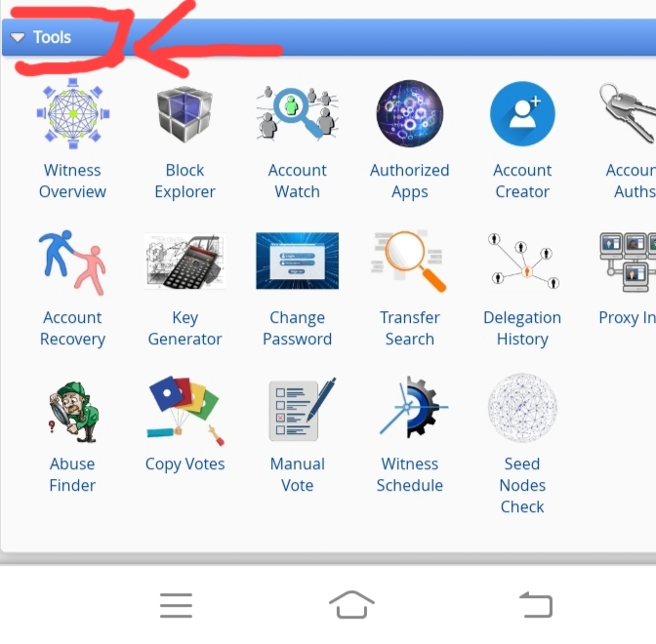The width and height of the screenshot is (656, 644).
Task: Launch Account Watch magnifier icon
Action: [x=297, y=113]
